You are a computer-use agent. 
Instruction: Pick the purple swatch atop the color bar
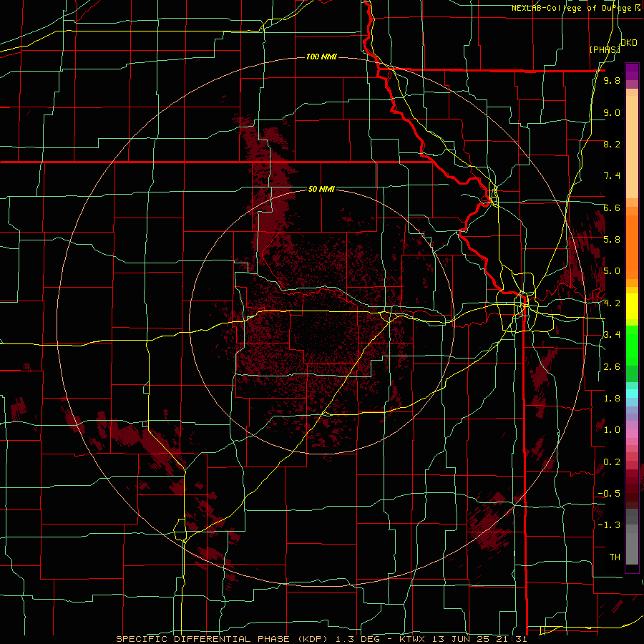click(x=632, y=72)
